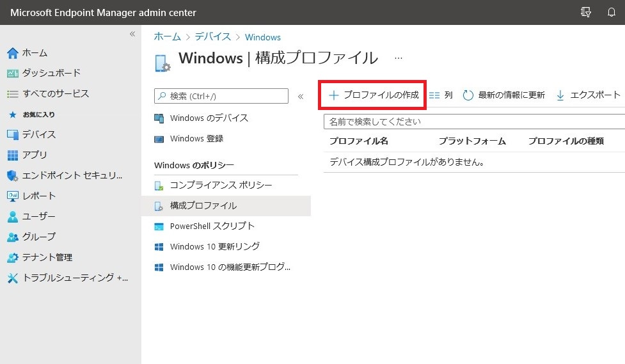Image resolution: width=625 pixels, height=364 pixels.
Task: Click the Windows 登録 icon
Action: [159, 139]
